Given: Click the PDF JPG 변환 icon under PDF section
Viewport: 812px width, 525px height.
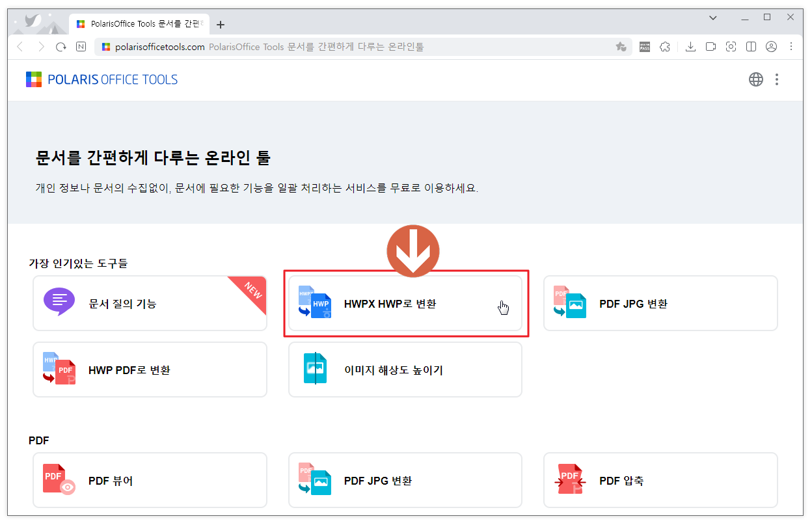Looking at the screenshot, I should (x=314, y=480).
